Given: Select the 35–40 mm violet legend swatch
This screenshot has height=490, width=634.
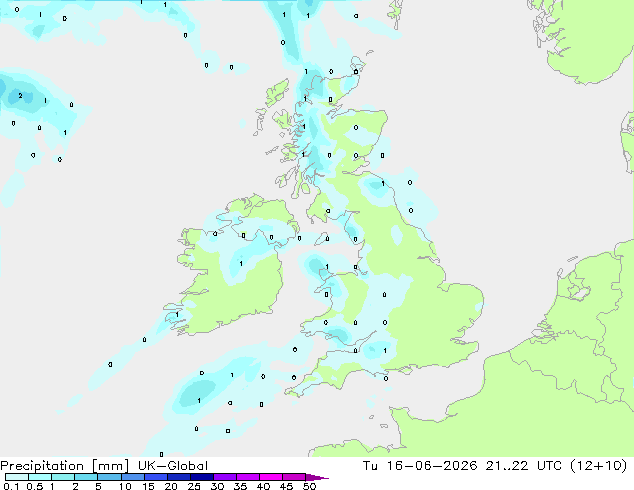Looking at the screenshot, I should coord(247,477).
